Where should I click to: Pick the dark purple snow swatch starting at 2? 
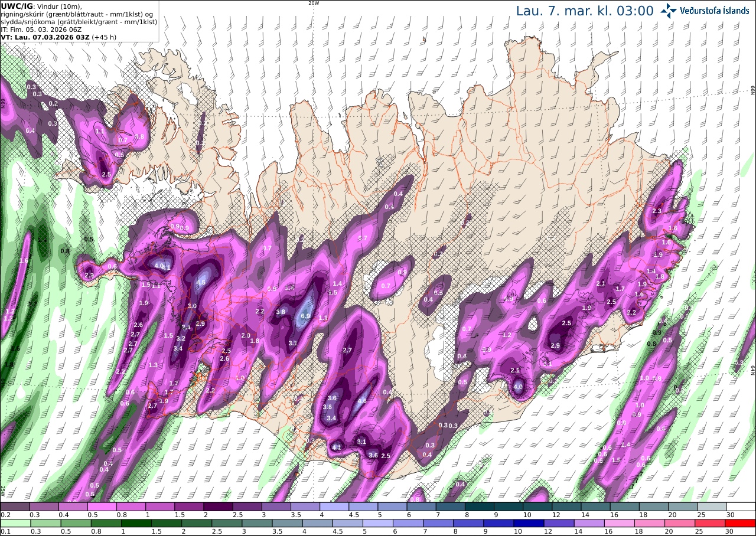(x=218, y=506)
